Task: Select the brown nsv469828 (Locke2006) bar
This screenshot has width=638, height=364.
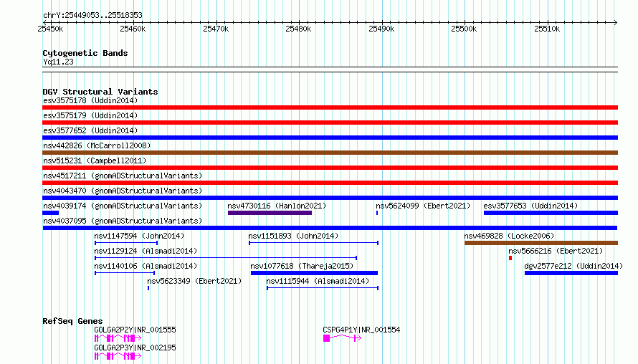Action: (x=541, y=243)
